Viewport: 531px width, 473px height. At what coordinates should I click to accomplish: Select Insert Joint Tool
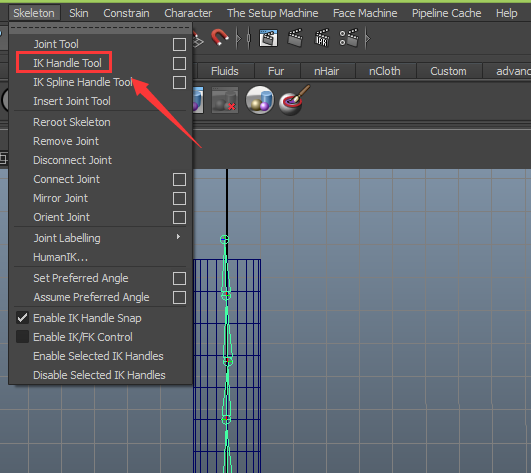pyautogui.click(x=72, y=101)
